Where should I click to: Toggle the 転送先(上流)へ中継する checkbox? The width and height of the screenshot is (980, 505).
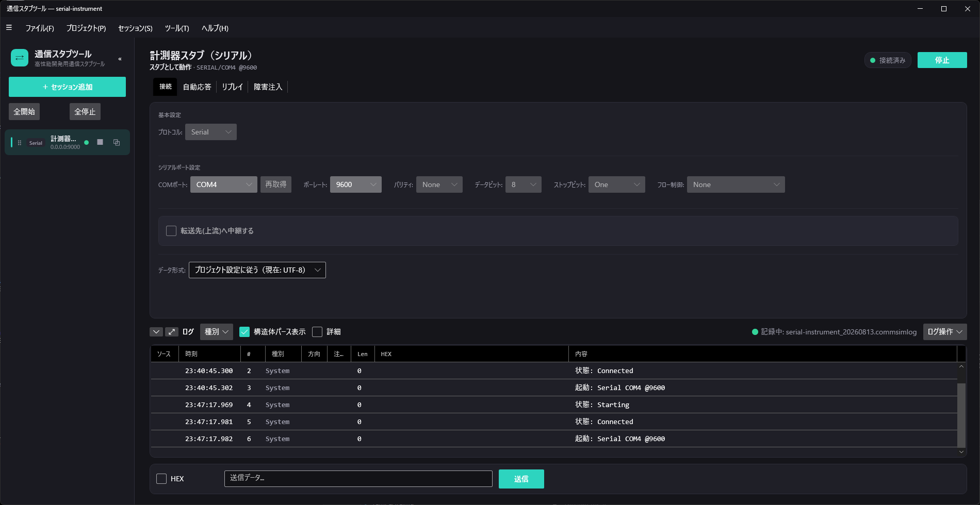pos(171,231)
